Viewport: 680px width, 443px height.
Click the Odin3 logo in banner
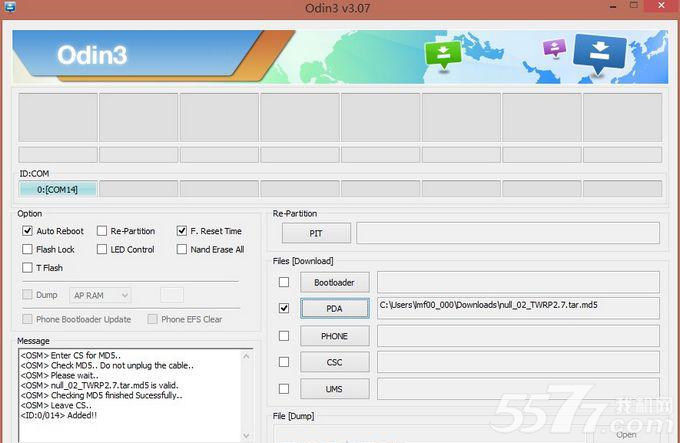[92, 54]
